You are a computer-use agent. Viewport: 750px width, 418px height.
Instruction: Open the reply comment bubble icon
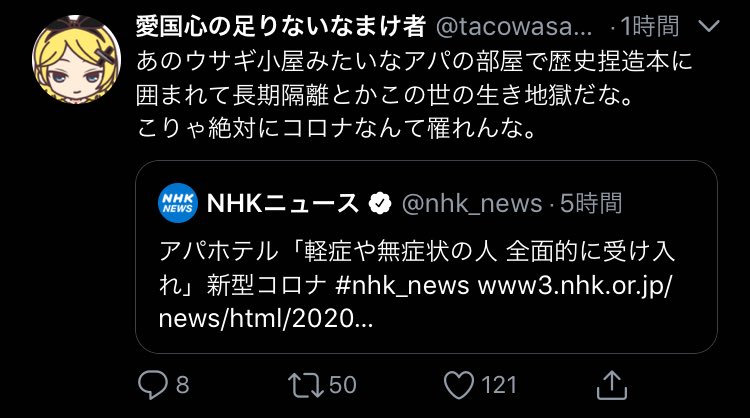tap(153, 385)
